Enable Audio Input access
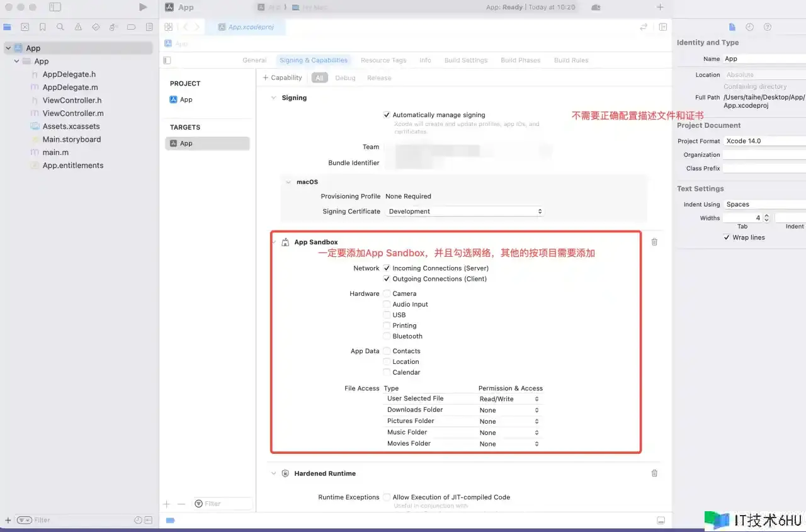Viewport: 806px width, 532px height. point(387,304)
